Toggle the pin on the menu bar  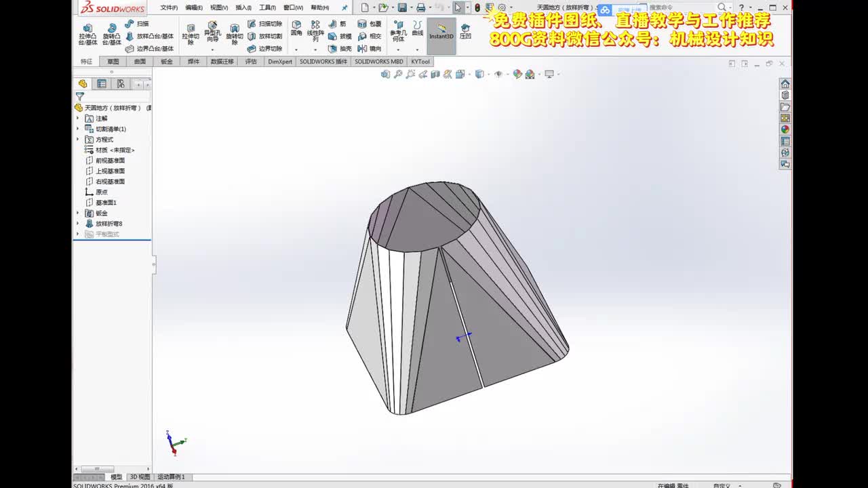pos(344,7)
